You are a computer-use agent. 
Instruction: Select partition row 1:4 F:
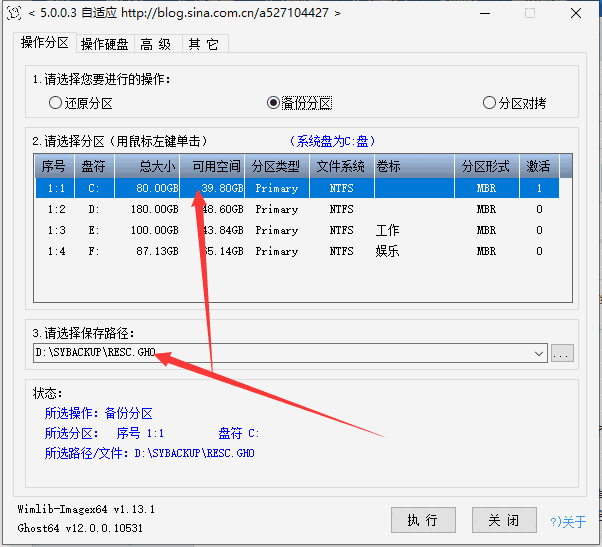tap(297, 251)
